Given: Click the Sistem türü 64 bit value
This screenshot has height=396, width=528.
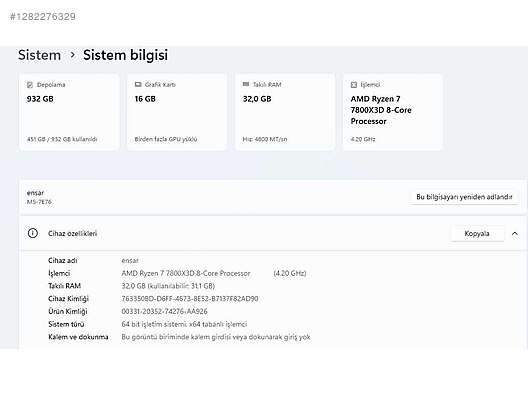Looking at the screenshot, I should (x=184, y=324).
